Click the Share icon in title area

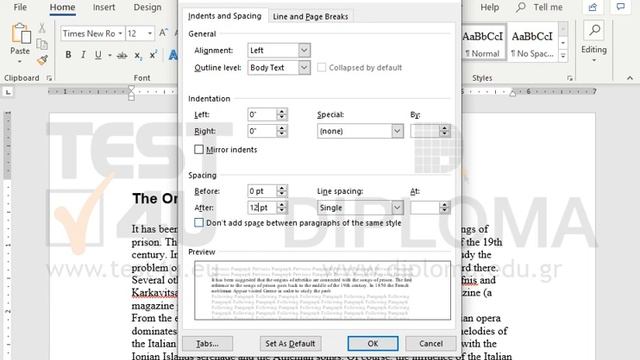click(x=593, y=7)
